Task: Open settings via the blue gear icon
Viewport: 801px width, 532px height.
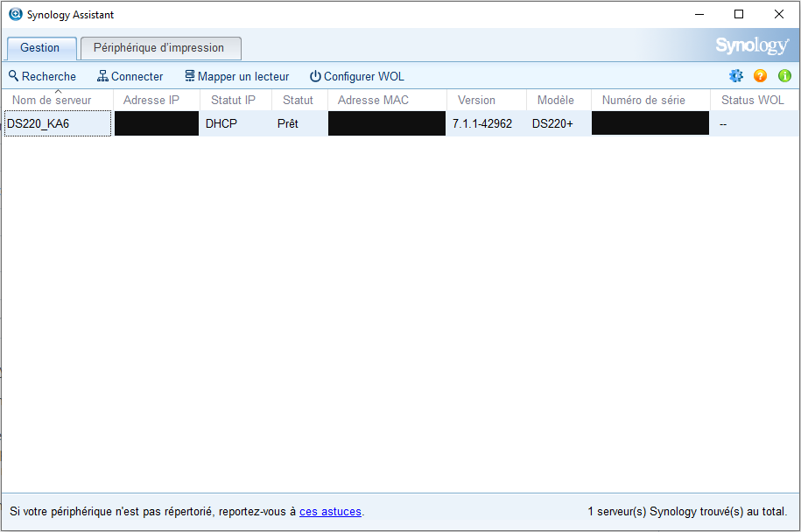Action: tap(735, 76)
